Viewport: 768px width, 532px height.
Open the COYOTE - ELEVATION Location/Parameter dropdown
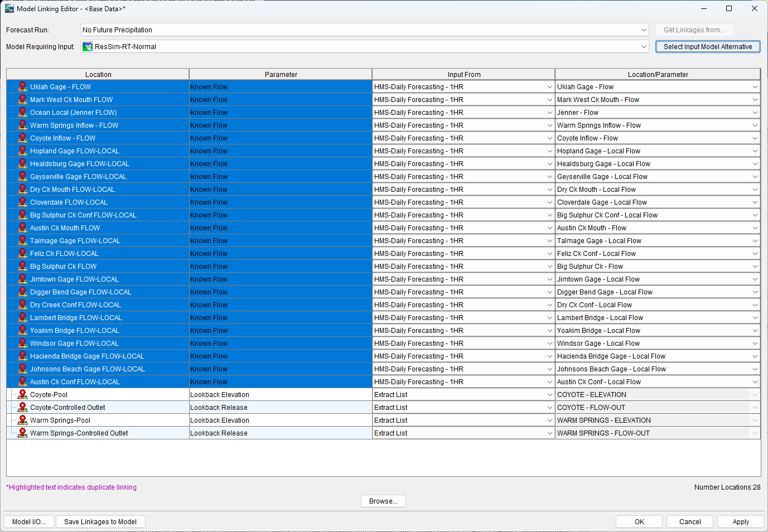[755, 394]
